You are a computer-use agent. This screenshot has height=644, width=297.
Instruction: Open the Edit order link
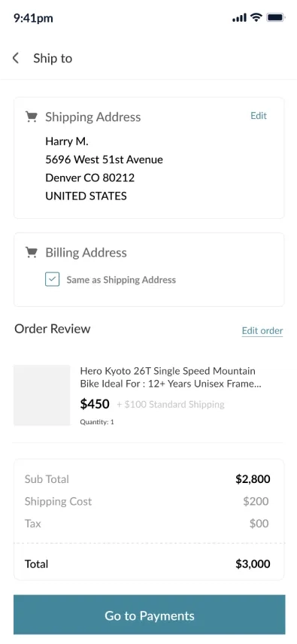262,330
